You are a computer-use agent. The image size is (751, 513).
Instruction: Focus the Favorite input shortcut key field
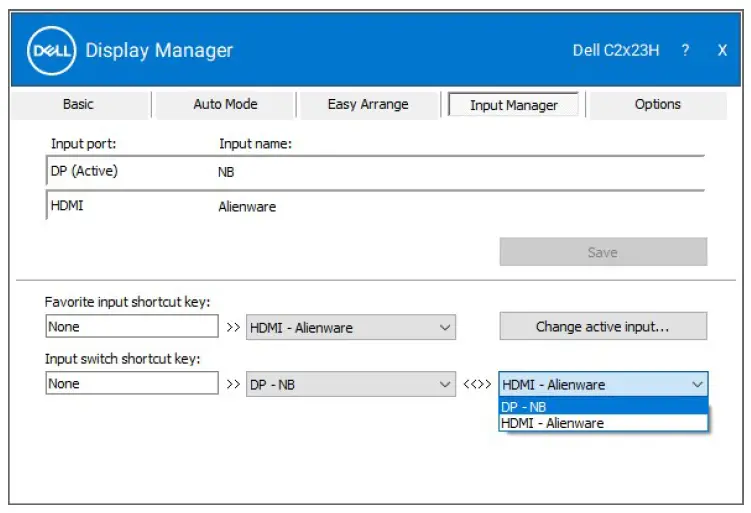tap(132, 327)
